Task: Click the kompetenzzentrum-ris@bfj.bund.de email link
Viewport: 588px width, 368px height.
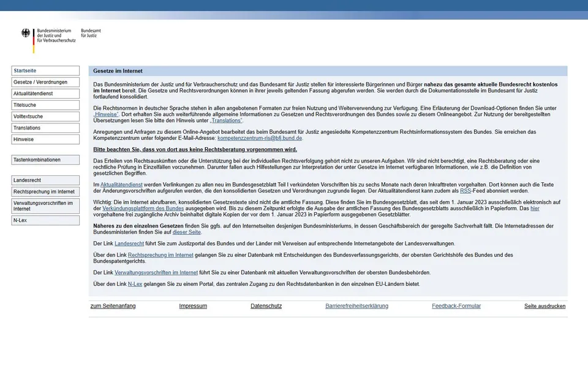Action: (260, 138)
